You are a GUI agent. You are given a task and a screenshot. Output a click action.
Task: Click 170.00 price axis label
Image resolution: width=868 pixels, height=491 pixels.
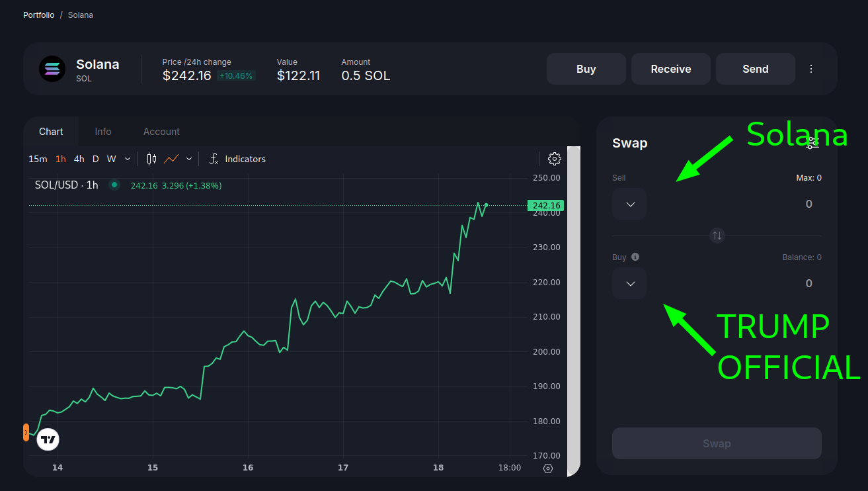546,456
